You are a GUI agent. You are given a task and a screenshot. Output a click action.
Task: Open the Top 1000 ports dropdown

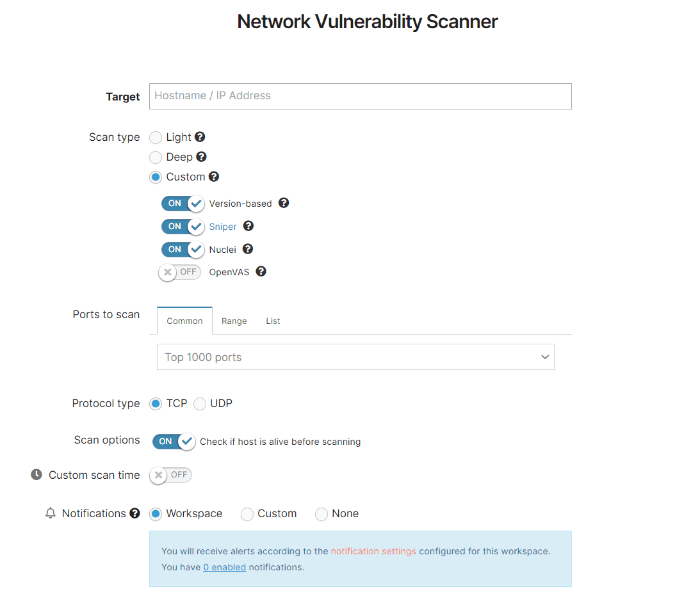point(355,357)
